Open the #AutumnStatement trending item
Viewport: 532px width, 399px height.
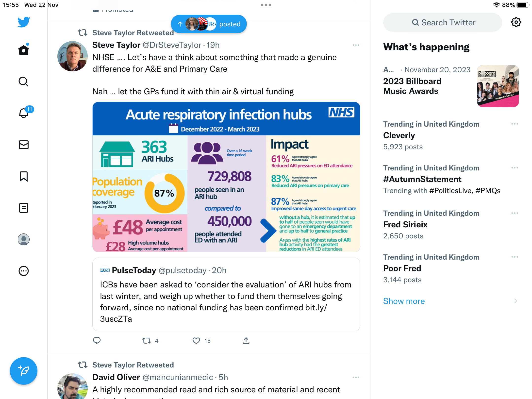[x=451, y=179]
